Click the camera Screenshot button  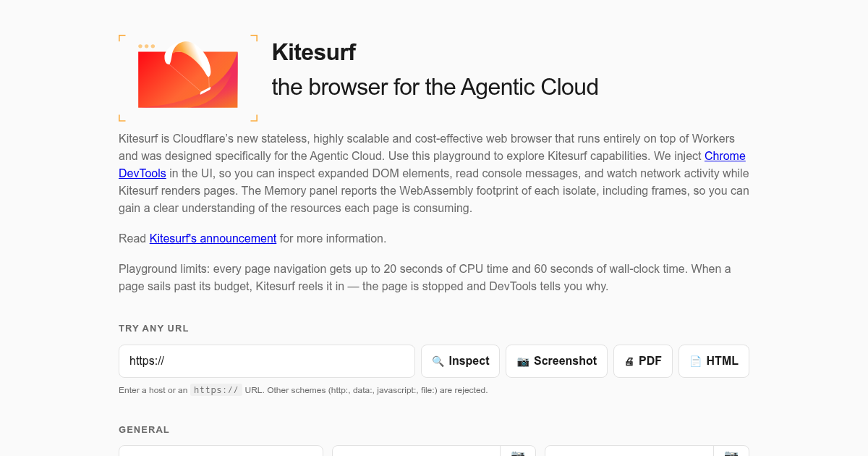tap(556, 361)
